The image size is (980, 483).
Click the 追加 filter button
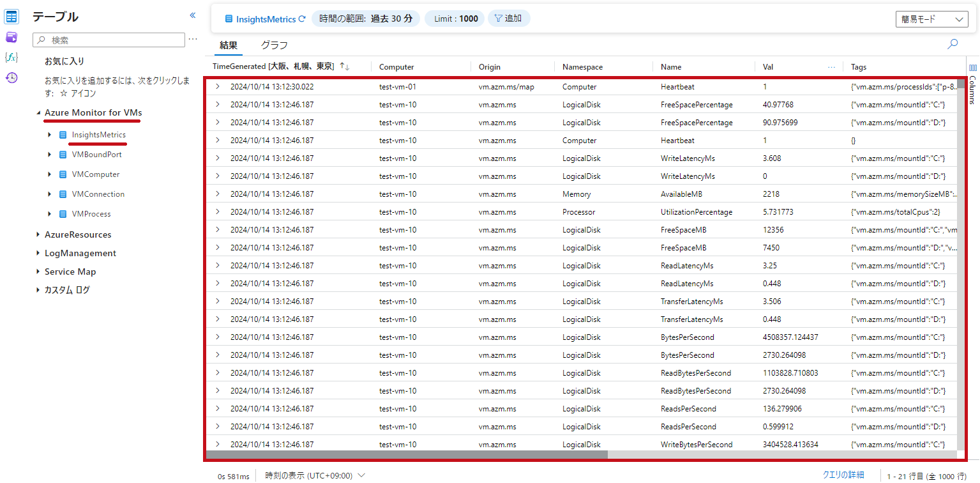[509, 19]
